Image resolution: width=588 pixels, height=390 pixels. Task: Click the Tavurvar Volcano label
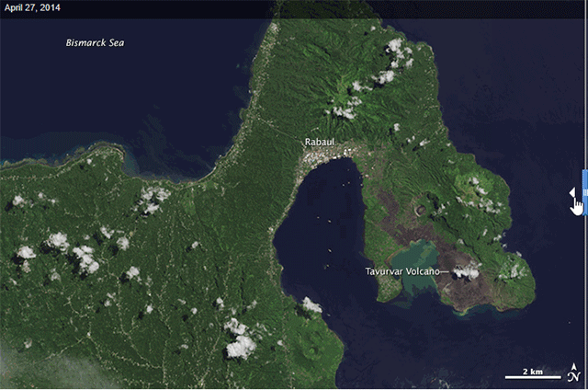[402, 271]
